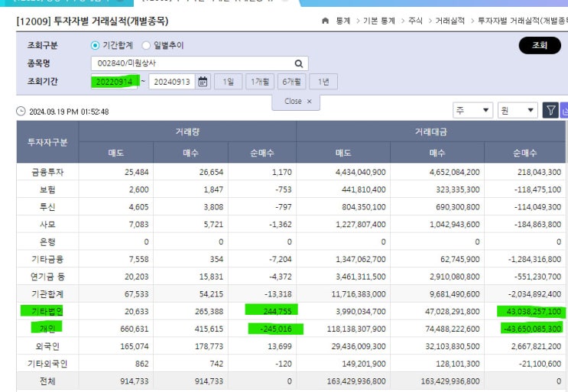Click the highlighted value -245,016

pos(276,329)
